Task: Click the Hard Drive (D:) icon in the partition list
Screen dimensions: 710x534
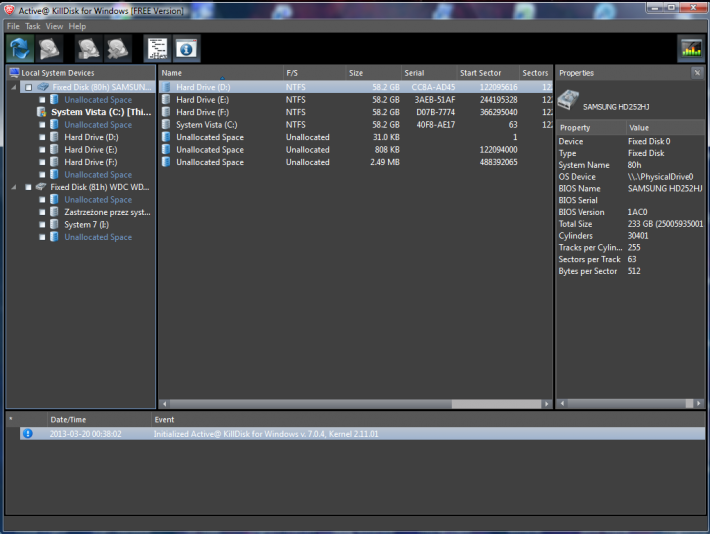Action: click(166, 87)
